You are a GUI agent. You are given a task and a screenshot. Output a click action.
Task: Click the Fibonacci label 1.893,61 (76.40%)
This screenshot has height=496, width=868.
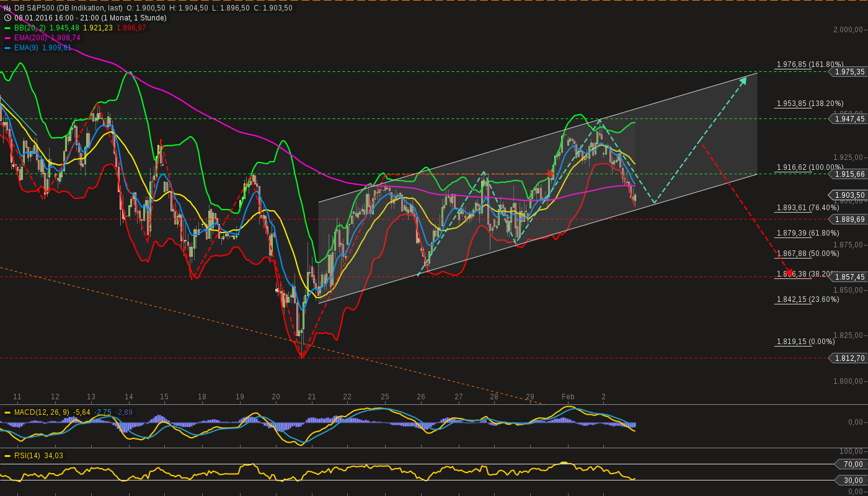808,208
